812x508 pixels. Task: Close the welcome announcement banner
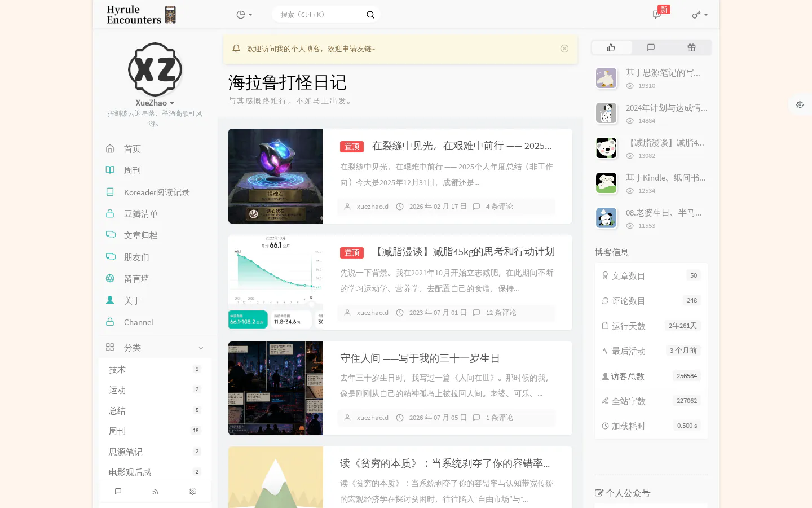[564, 49]
